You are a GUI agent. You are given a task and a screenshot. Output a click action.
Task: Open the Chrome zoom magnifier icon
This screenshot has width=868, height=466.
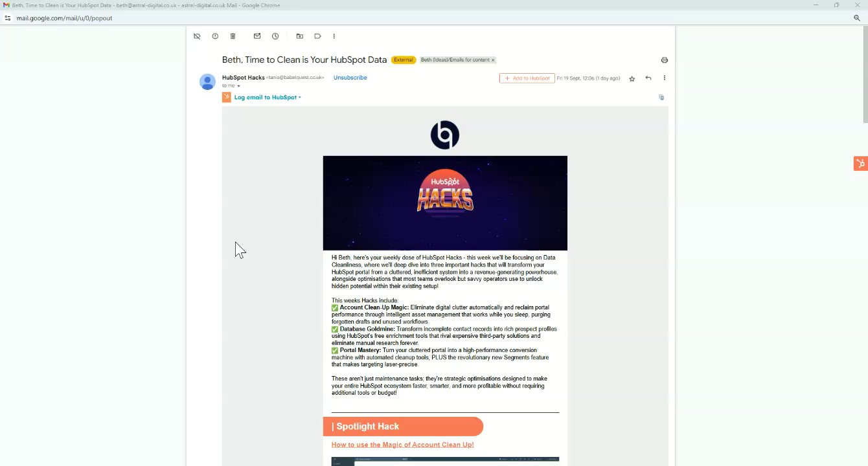(857, 18)
